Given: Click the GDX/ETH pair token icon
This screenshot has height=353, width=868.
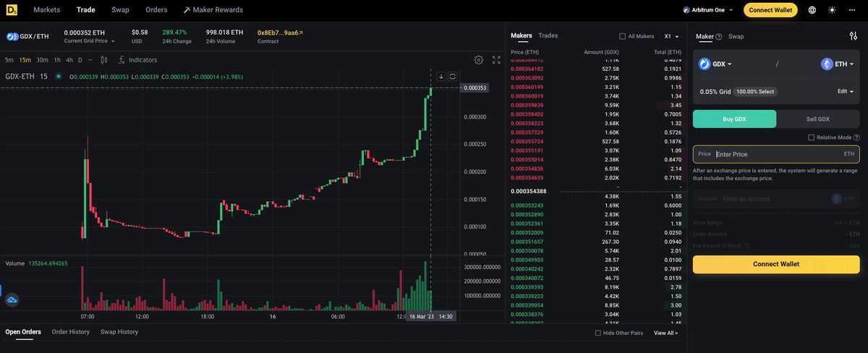Looking at the screenshot, I should pos(12,35).
